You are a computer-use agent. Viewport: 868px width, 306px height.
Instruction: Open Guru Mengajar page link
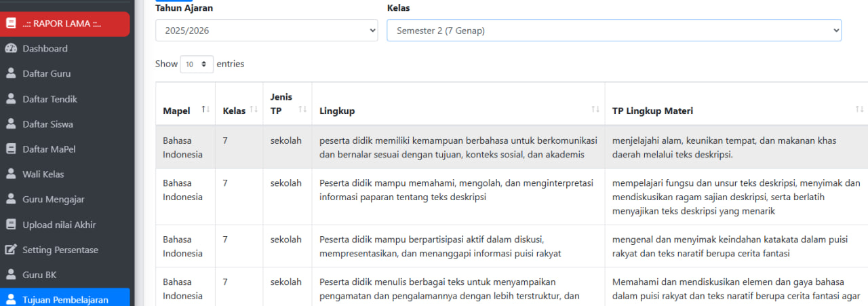[65, 199]
